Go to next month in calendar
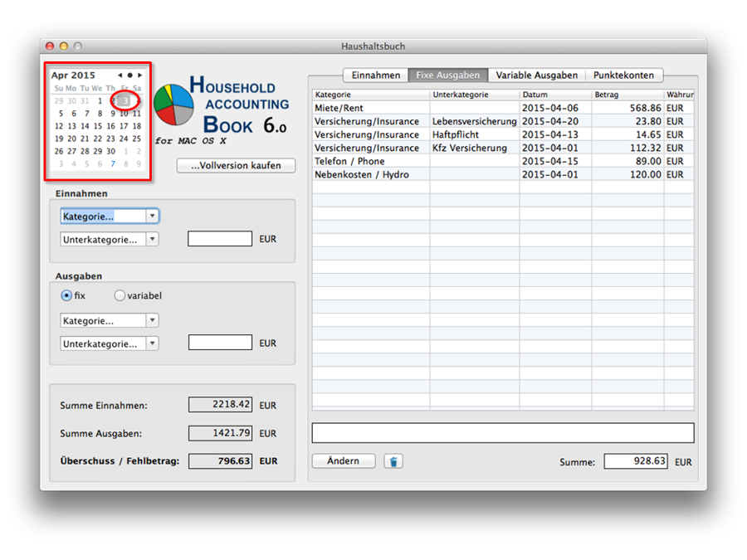Screen dimensions: 747x560 [140, 75]
